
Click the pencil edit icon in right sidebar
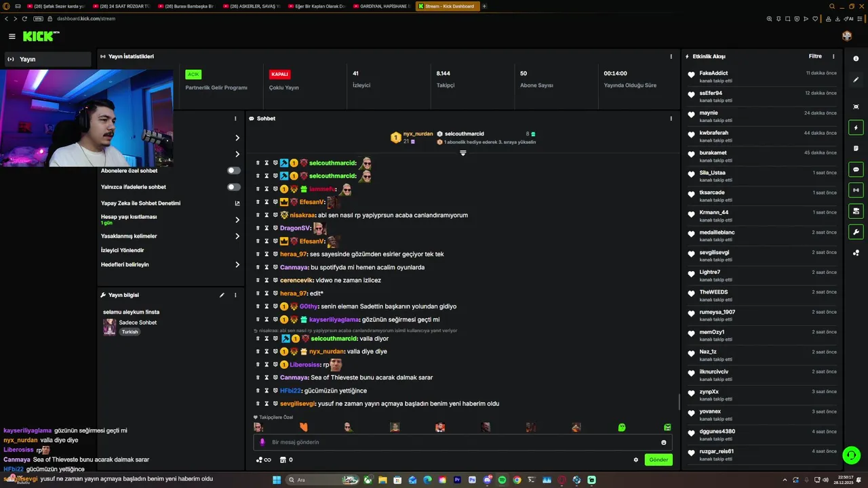[x=856, y=80]
